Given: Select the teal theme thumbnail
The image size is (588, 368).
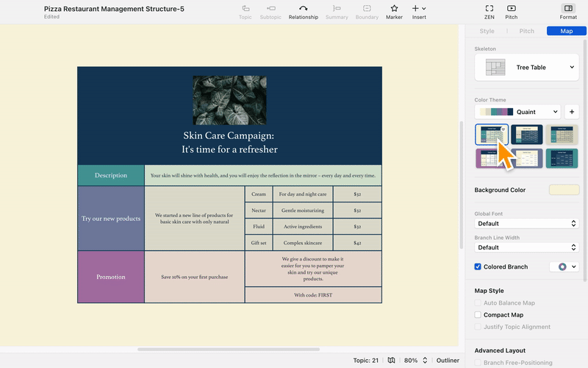Looking at the screenshot, I should tap(562, 158).
